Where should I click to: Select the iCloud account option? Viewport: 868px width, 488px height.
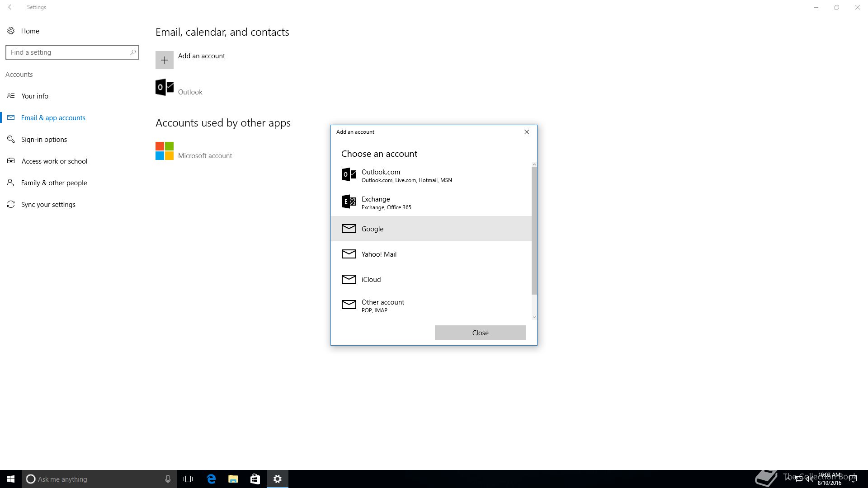(x=431, y=279)
